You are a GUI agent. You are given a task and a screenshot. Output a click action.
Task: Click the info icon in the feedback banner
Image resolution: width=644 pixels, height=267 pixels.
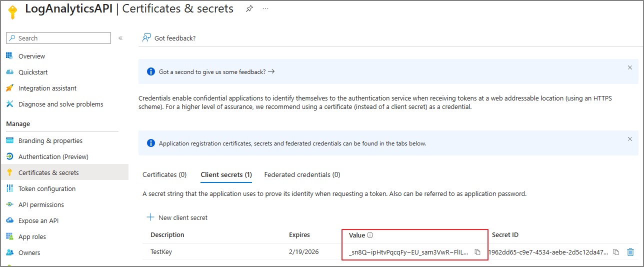(150, 71)
